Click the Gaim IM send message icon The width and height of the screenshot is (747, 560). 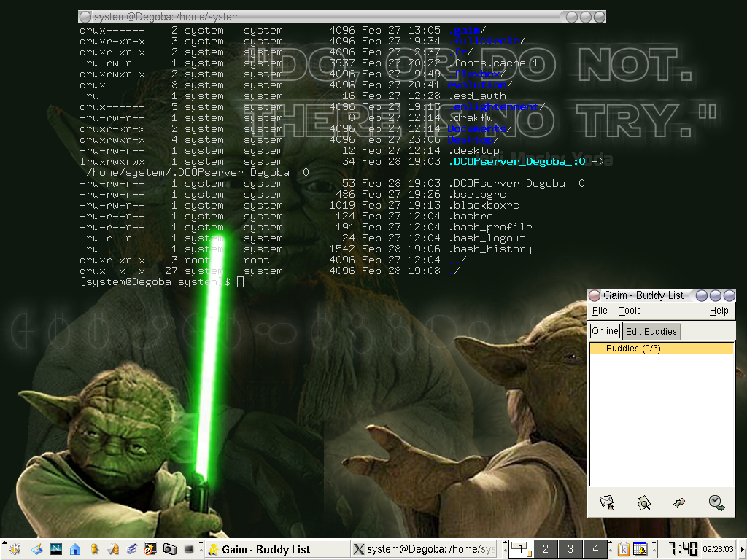[x=607, y=502]
